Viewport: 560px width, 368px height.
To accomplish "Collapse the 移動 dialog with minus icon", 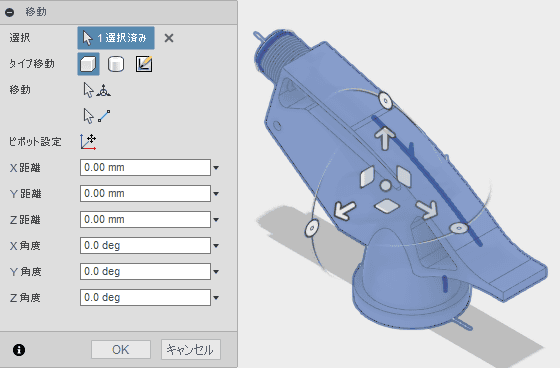I will coord(10,12).
